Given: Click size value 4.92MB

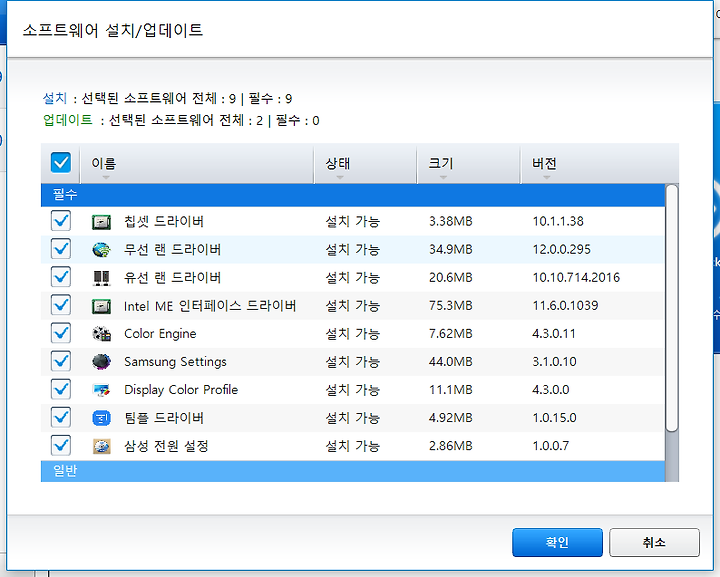Looking at the screenshot, I should pyautogui.click(x=450, y=417).
